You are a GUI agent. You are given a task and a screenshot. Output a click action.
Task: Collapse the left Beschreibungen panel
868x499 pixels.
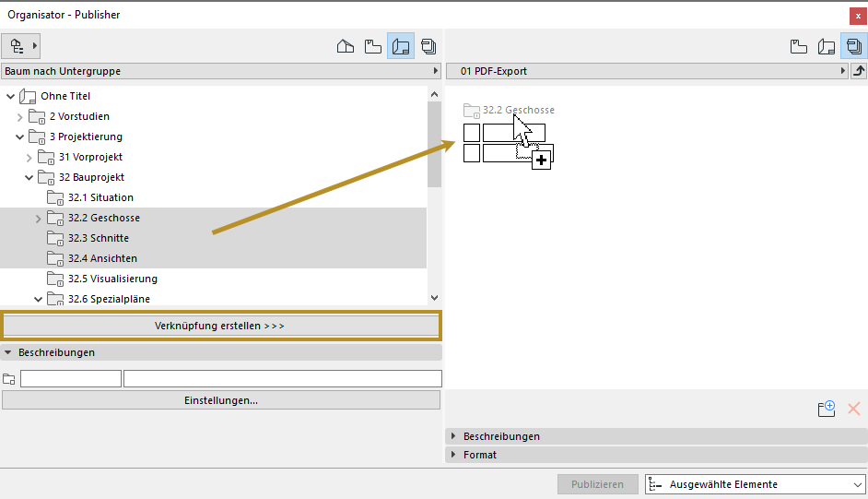pos(7,352)
